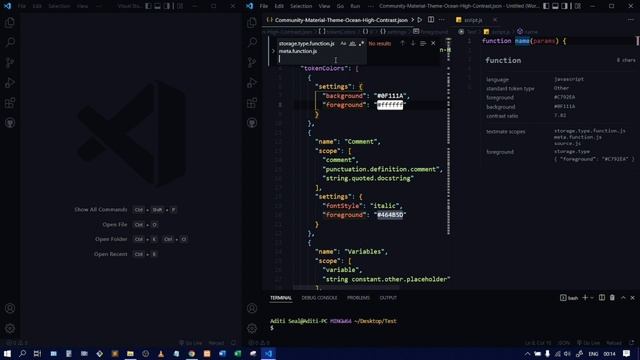Open Accounts menu in left VS Code window
This screenshot has height=360, width=640.
click(x=10, y=308)
